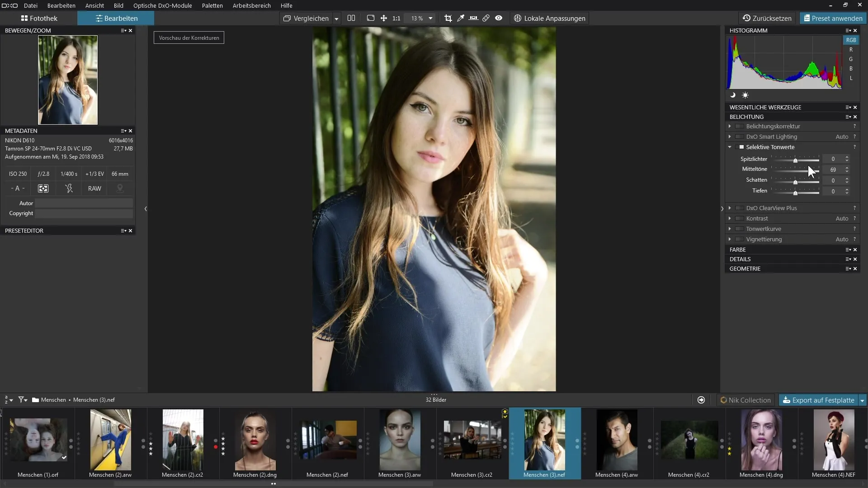Enable the DxO Smart Lighting toggle

pyautogui.click(x=740, y=137)
